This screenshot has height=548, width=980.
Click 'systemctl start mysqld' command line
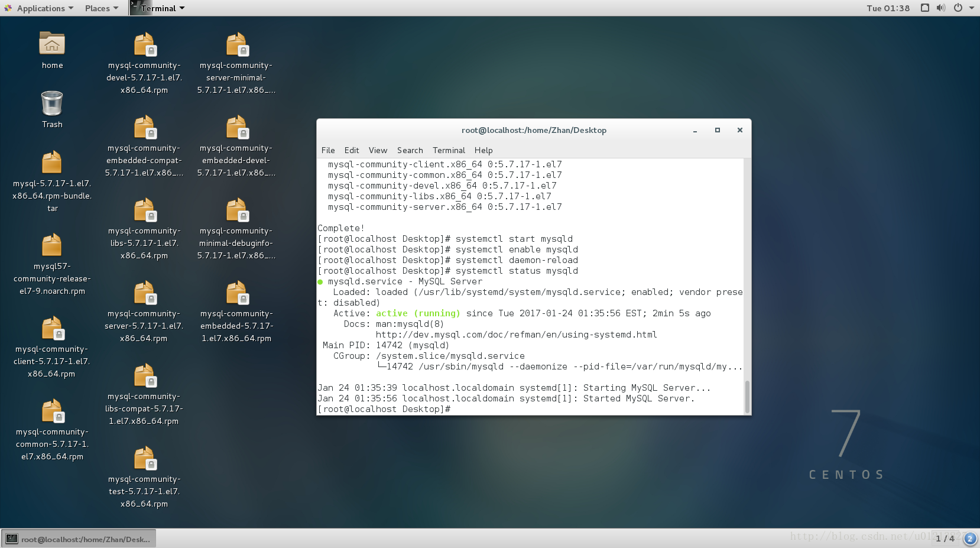(x=445, y=239)
